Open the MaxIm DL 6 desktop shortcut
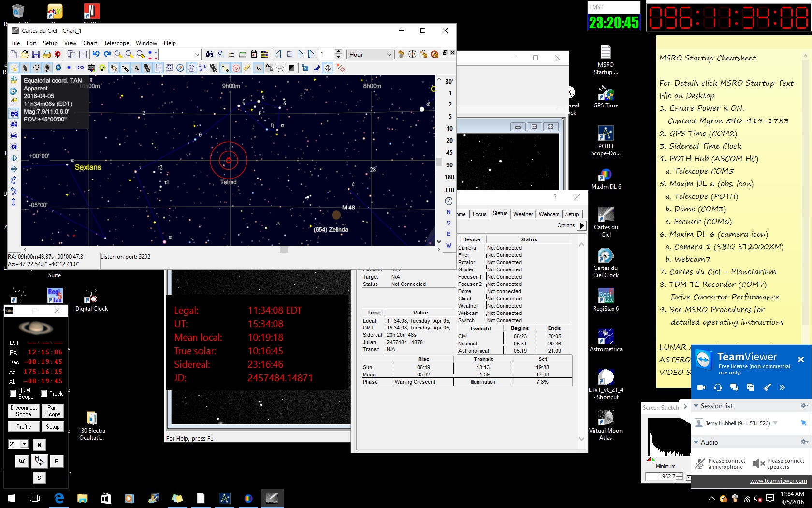 [606, 178]
